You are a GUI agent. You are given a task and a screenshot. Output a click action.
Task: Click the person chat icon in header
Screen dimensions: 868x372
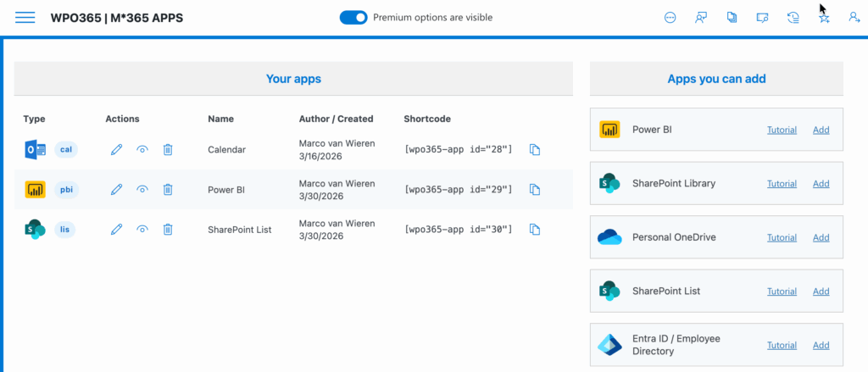(x=701, y=18)
